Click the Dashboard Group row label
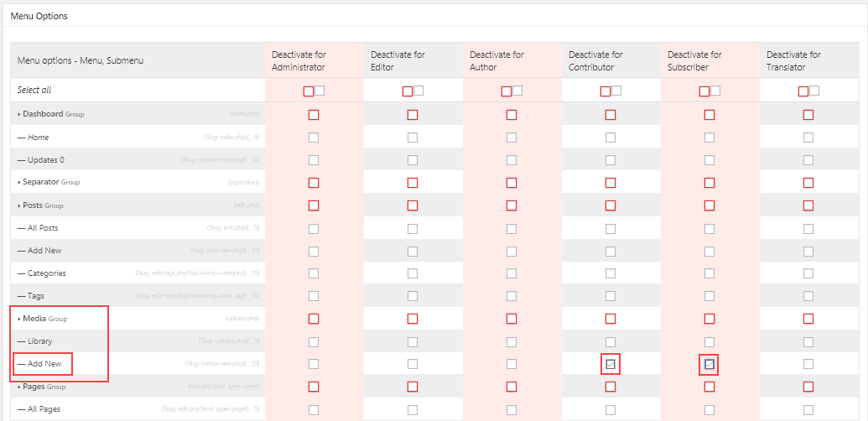This screenshot has width=868, height=421. (51, 114)
